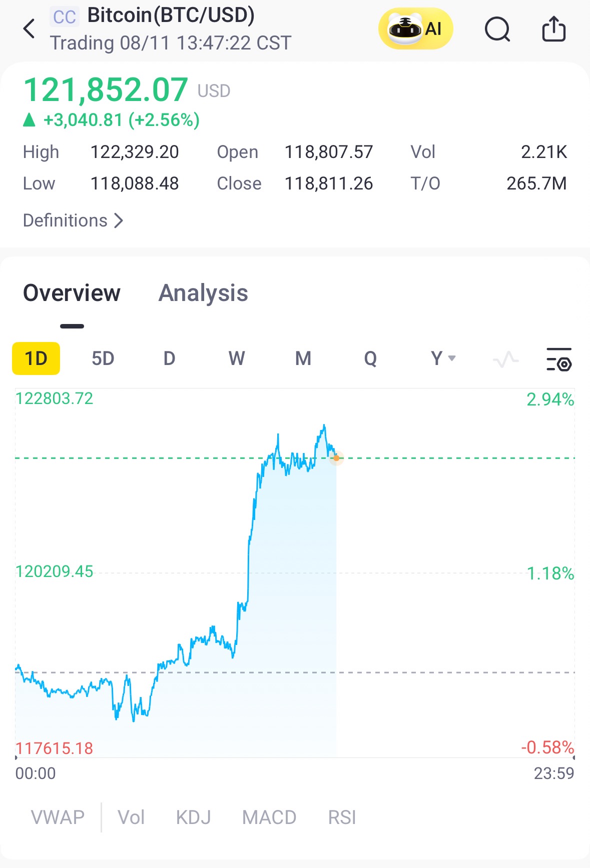This screenshot has width=590, height=868.
Task: Switch chart to 5D timeframe
Action: [103, 358]
